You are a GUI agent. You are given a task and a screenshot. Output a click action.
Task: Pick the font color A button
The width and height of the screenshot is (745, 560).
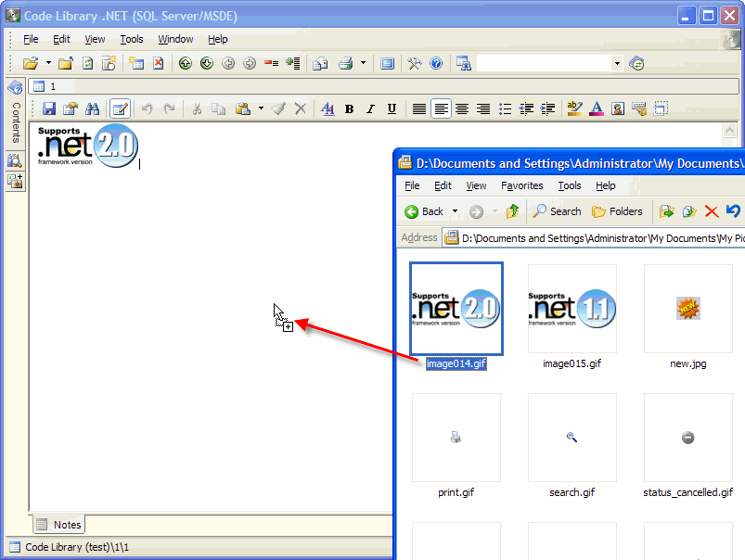coord(597,108)
